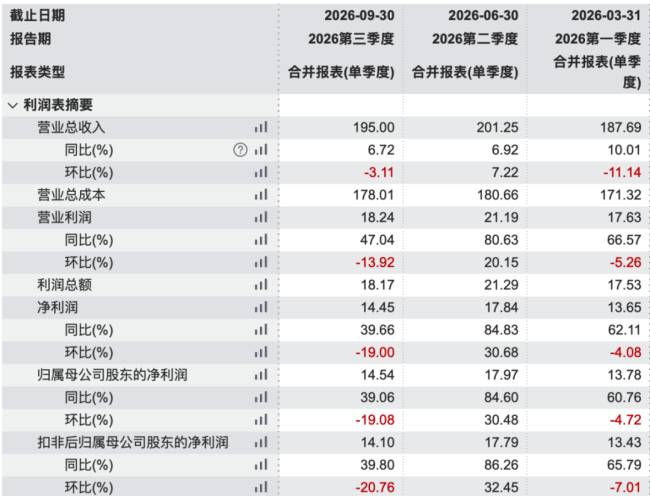650x496 pixels.
Task: Click the help question mark beside 同比(%)
Action: pyautogui.click(x=240, y=150)
